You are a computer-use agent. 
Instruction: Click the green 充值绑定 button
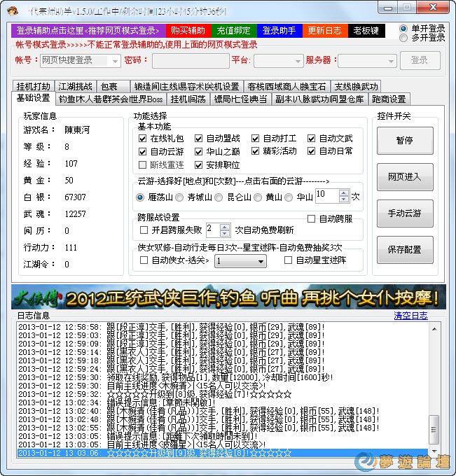tap(233, 31)
